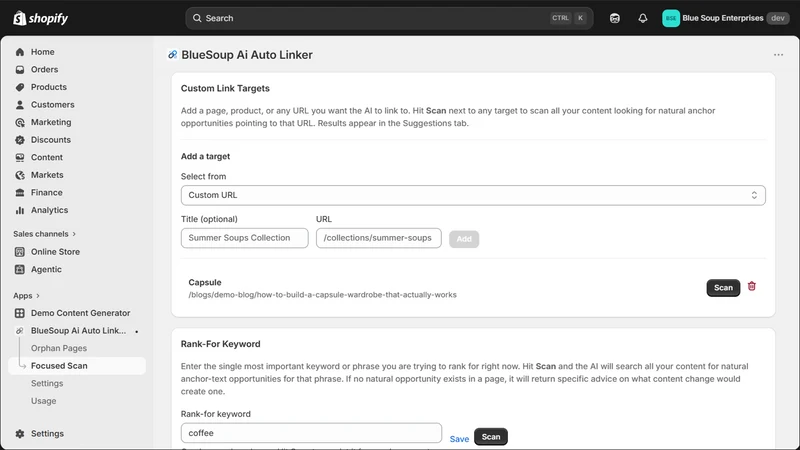Click the Customers person icon
The width and height of the screenshot is (800, 450).
(x=20, y=105)
